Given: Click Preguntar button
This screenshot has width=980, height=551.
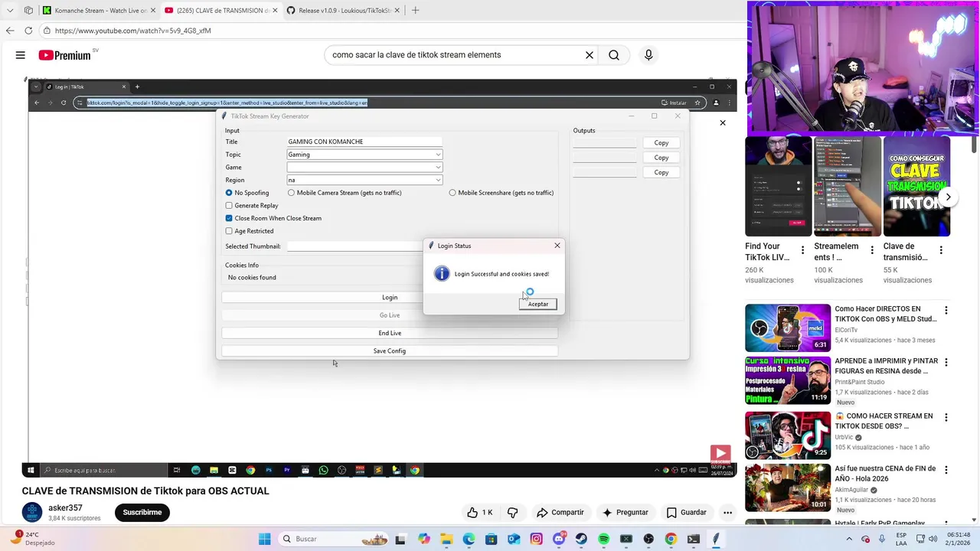Looking at the screenshot, I should [626, 513].
